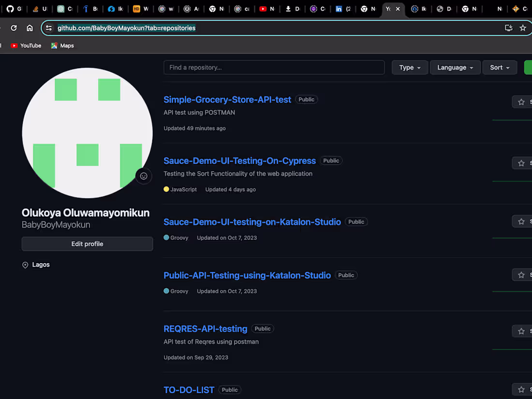This screenshot has height=399, width=532.
Task: Click the JavaScript language color dot
Action: pos(166,189)
